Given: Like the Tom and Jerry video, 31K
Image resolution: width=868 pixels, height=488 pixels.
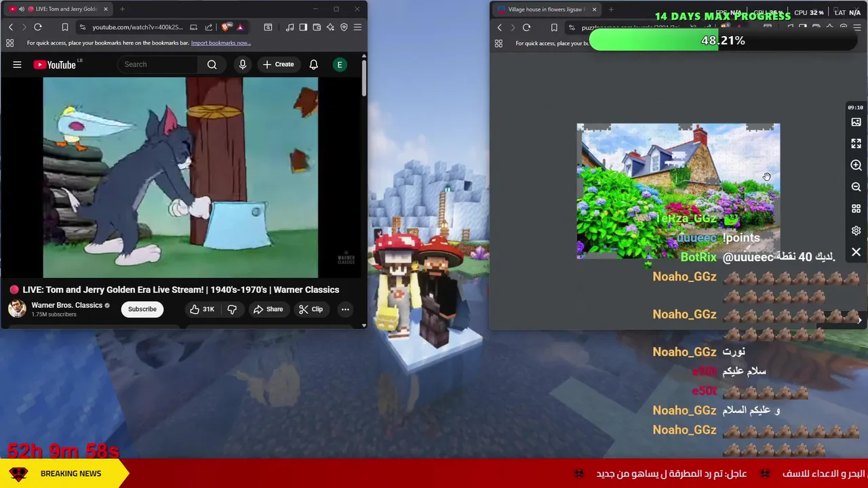Looking at the screenshot, I should click(x=201, y=309).
